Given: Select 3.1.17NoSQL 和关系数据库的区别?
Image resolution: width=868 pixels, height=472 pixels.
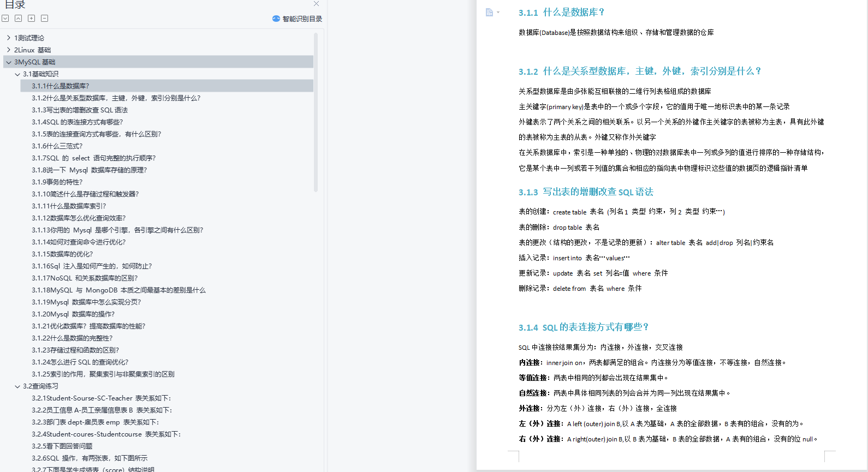Looking at the screenshot, I should [x=85, y=278].
